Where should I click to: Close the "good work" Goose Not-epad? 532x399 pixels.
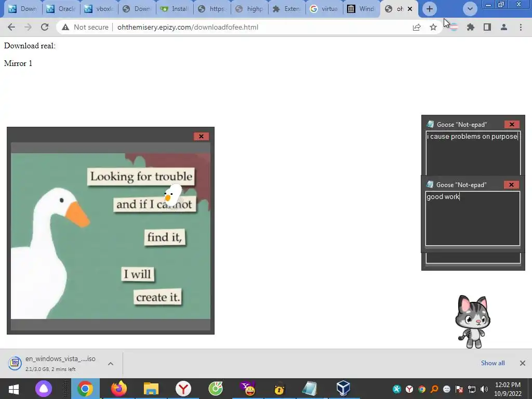511,184
